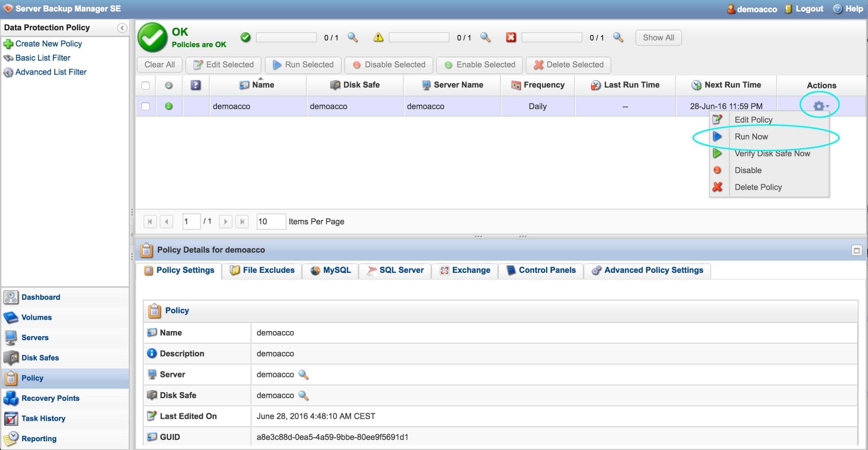The image size is (868, 450).
Task: Toggle the select-all checkbox in table header
Action: click(145, 85)
